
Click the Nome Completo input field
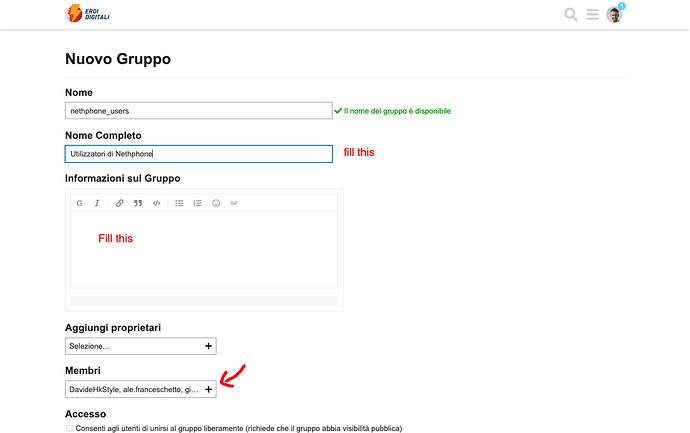point(198,154)
